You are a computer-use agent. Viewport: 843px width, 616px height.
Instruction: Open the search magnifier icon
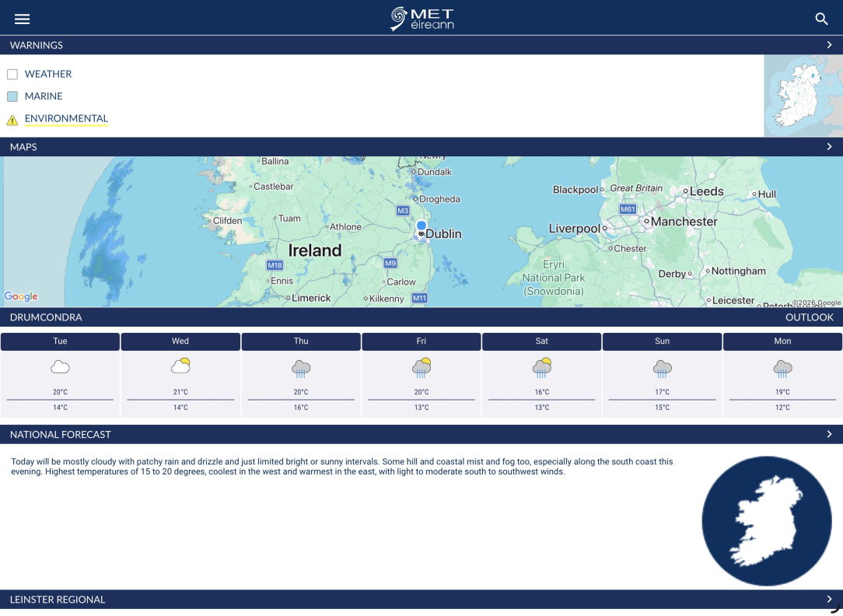(x=821, y=19)
